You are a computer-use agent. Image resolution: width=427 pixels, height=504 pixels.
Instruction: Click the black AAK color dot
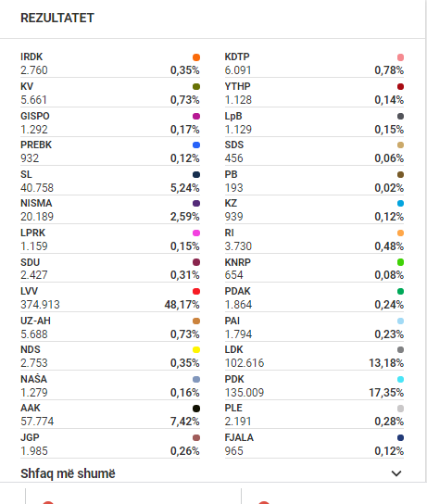[196, 409]
